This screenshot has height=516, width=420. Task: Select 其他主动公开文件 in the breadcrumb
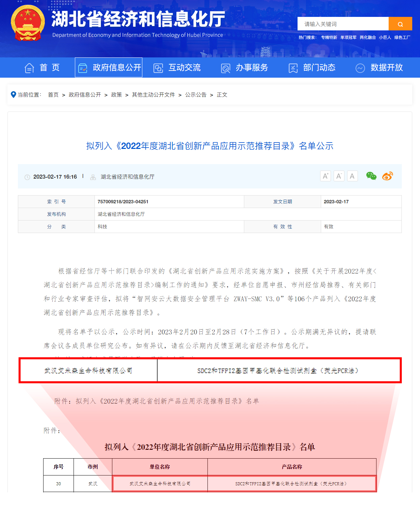point(153,95)
